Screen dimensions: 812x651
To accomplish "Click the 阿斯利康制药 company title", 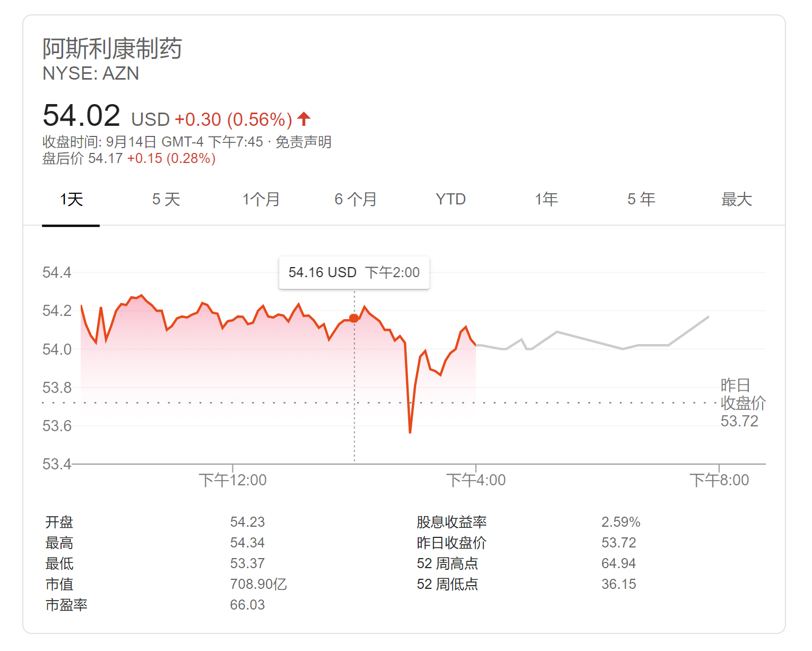I will (x=113, y=49).
